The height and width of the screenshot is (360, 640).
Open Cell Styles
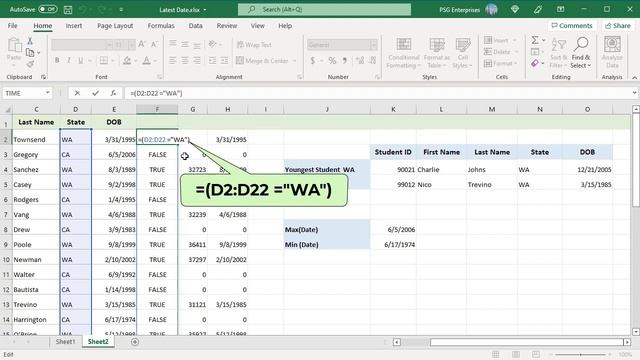pos(462,53)
